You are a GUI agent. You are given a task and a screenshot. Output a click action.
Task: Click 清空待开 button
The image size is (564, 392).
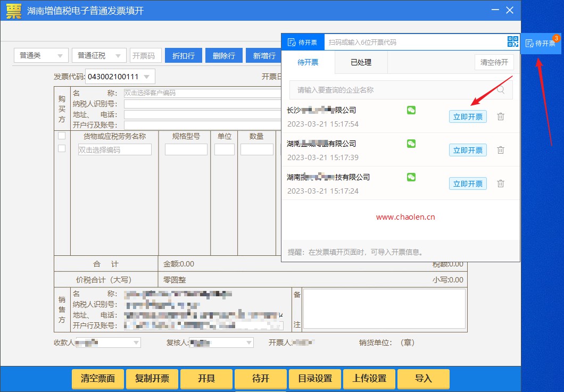tap(494, 62)
